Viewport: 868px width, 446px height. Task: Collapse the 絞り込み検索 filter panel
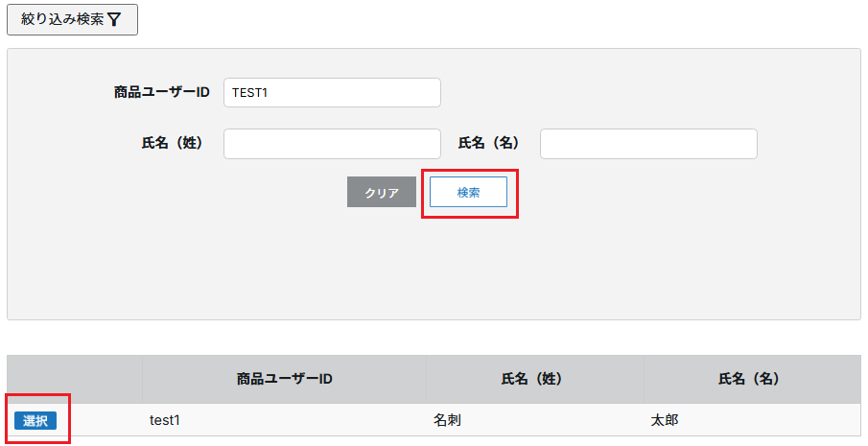coord(72,19)
